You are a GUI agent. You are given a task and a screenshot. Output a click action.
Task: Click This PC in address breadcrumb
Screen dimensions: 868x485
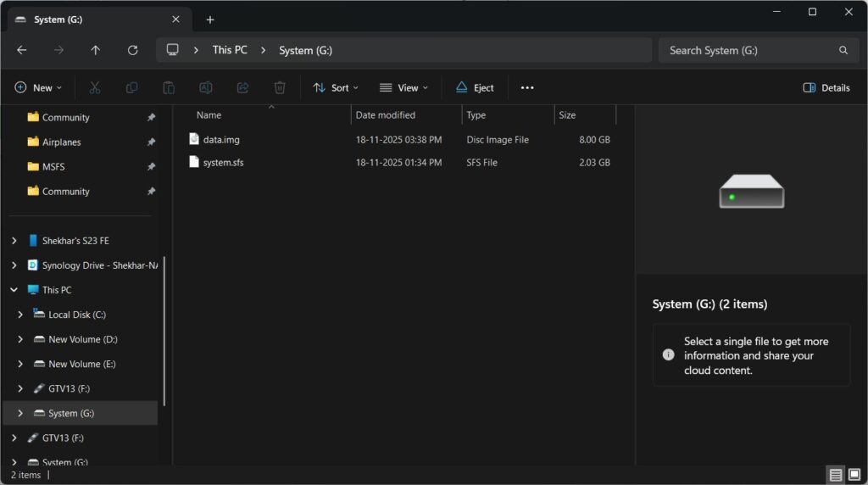pyautogui.click(x=230, y=50)
